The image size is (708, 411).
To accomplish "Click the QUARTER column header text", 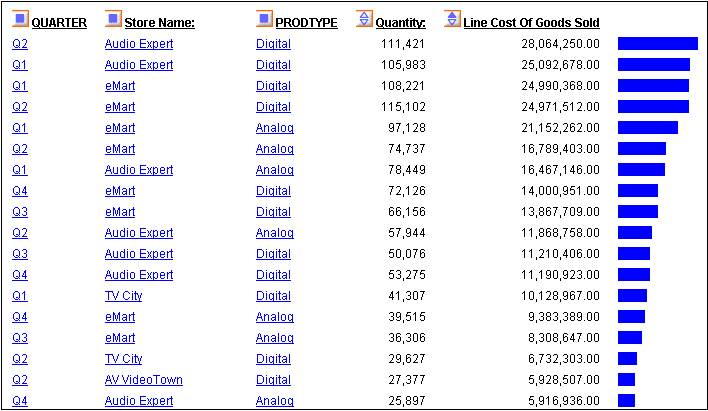I will [59, 22].
